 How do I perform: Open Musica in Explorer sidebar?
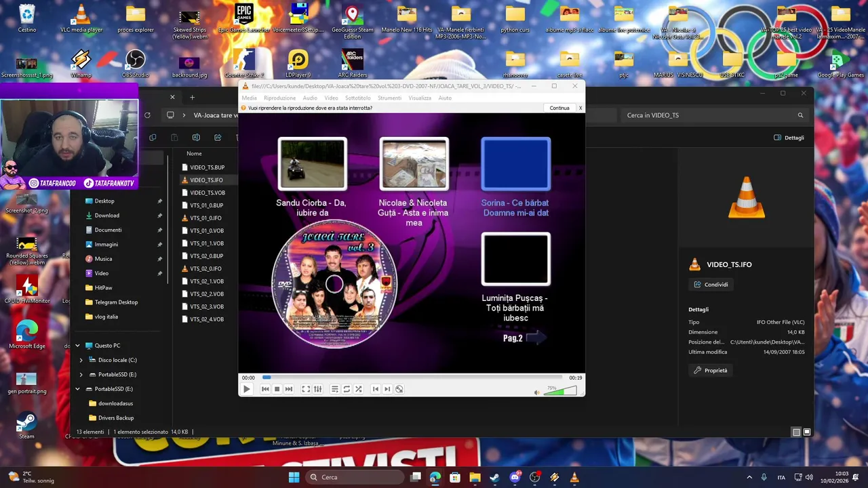tap(103, 259)
